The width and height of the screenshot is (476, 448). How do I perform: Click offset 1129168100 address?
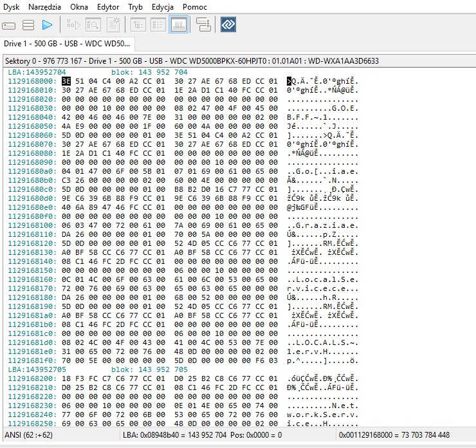[x=32, y=225]
